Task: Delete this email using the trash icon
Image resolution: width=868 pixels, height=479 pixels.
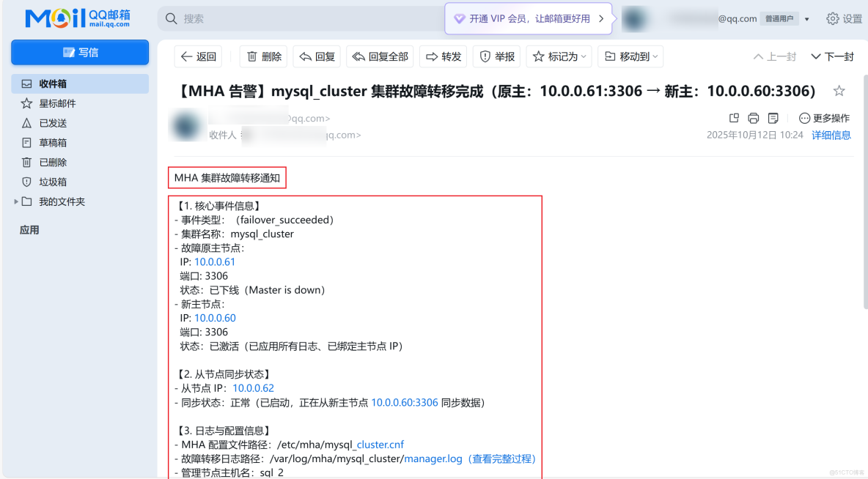Action: pos(263,56)
